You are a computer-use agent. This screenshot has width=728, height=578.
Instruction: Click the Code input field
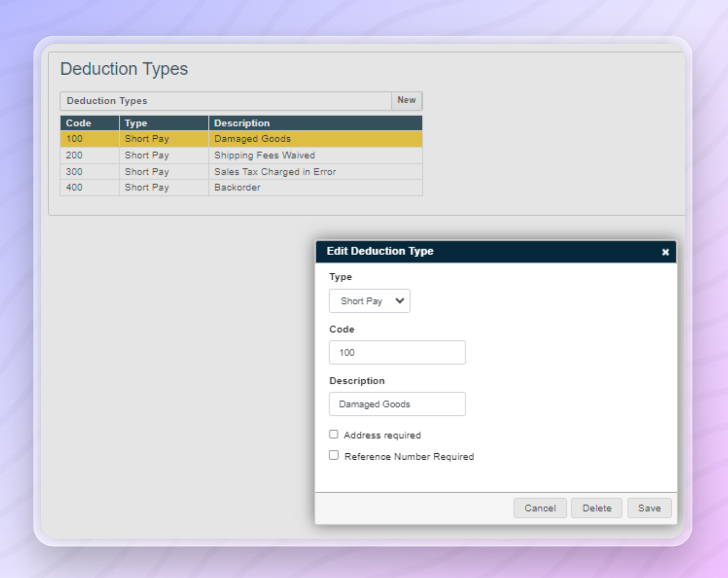tap(397, 352)
